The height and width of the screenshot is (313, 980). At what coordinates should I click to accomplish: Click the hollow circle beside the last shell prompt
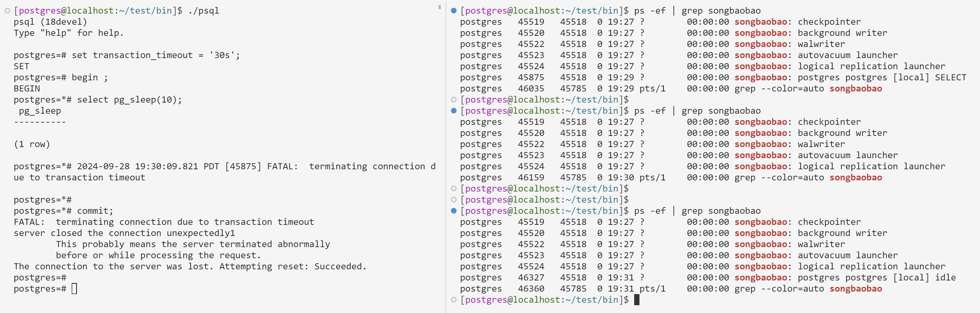tap(454, 300)
